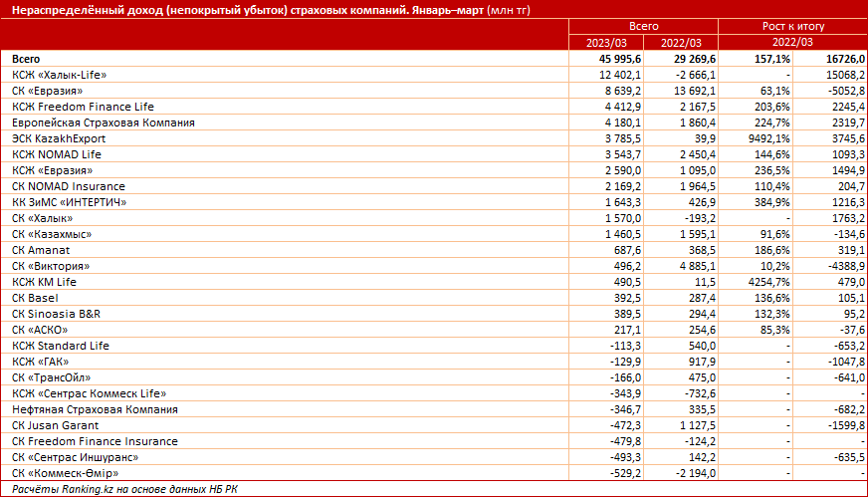Click the '2023/03' column subheader

[x=606, y=43]
